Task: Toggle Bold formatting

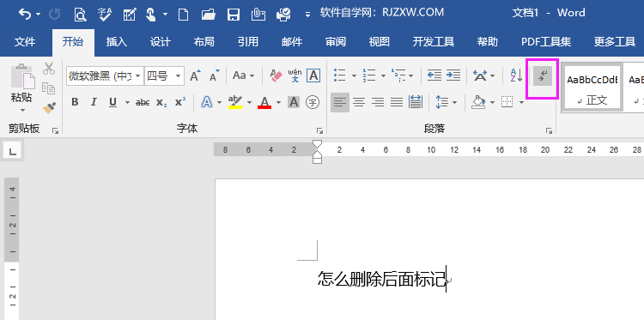Action: click(x=75, y=102)
